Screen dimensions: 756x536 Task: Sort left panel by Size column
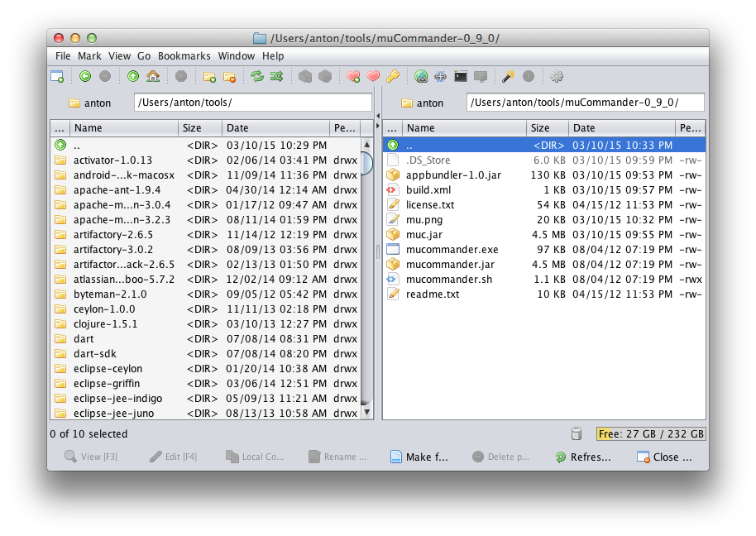point(199,127)
